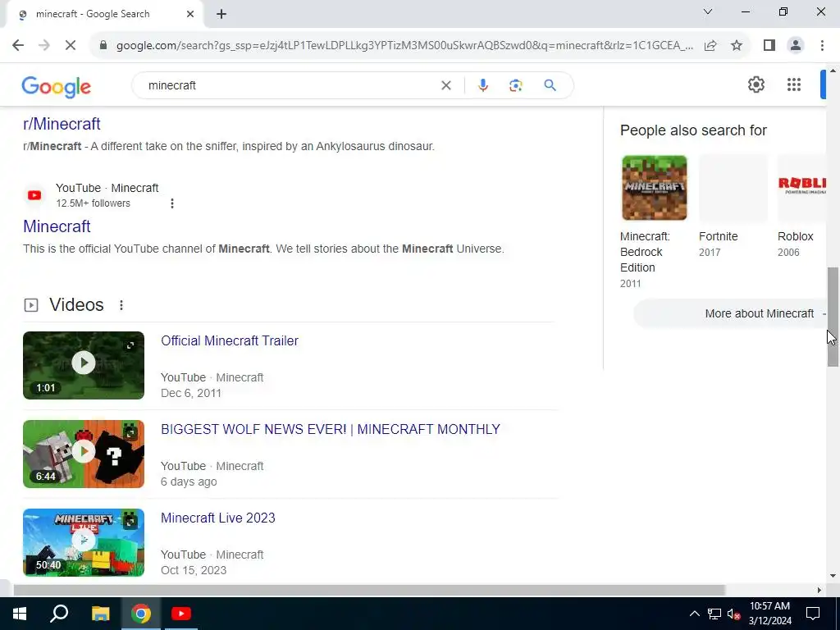840x630 pixels.
Task: Click the network tray icon
Action: coord(714,614)
